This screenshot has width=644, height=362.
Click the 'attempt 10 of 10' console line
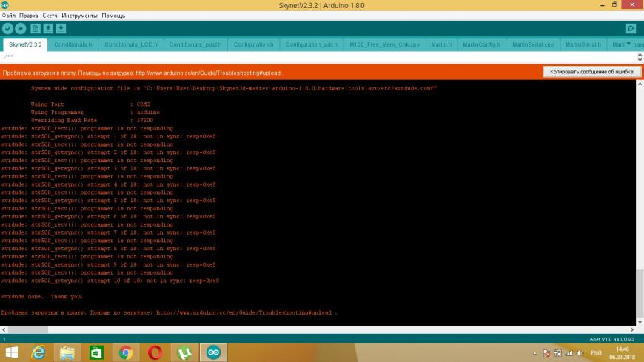coord(110,281)
